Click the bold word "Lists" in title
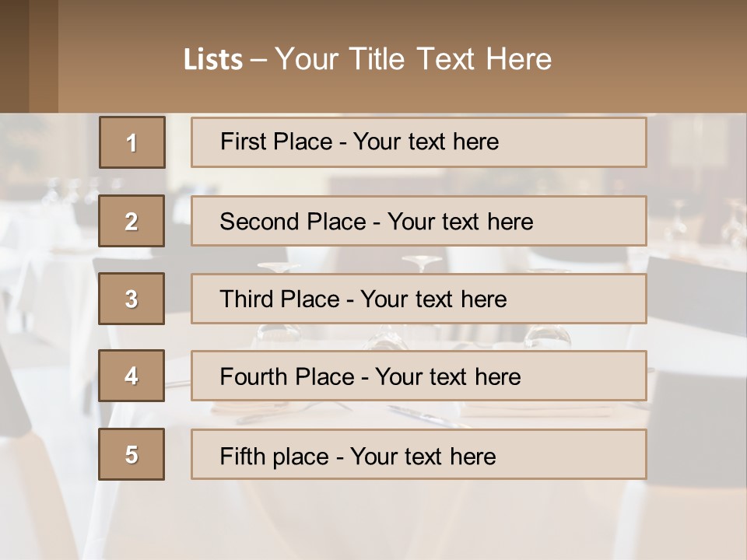This screenshot has width=747, height=560. [x=212, y=60]
